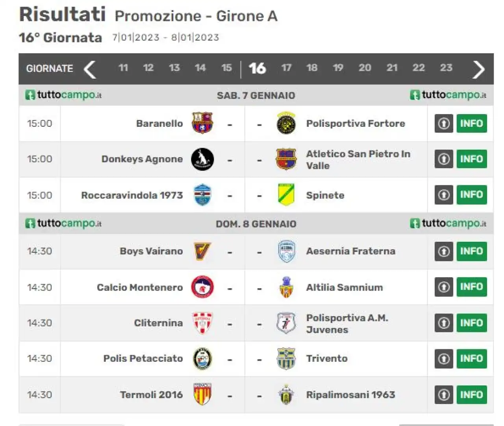Click the gray arrow icon for Cliternina match
The image size is (504, 426).
[x=444, y=323]
